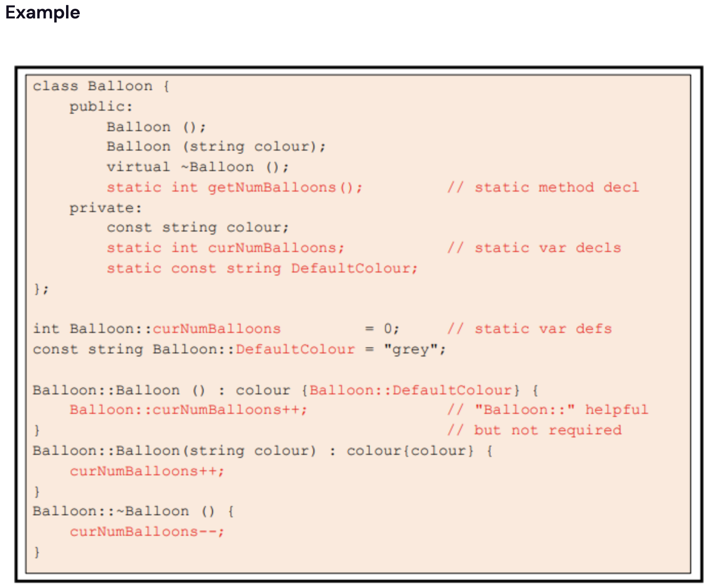Click the default constructor declaration "Balloon ();"
This screenshot has height=588, width=724.
point(156,127)
